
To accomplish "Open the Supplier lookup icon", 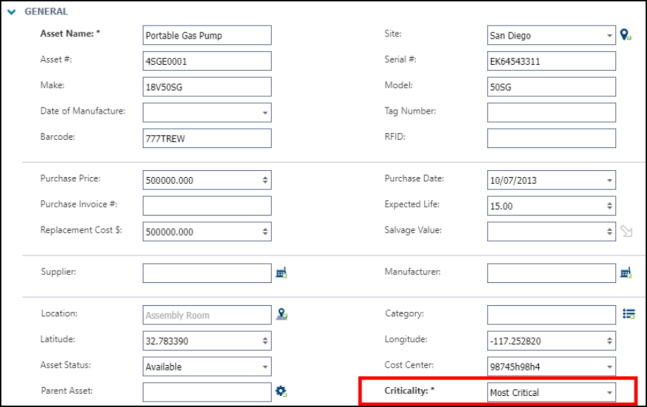I will (281, 272).
